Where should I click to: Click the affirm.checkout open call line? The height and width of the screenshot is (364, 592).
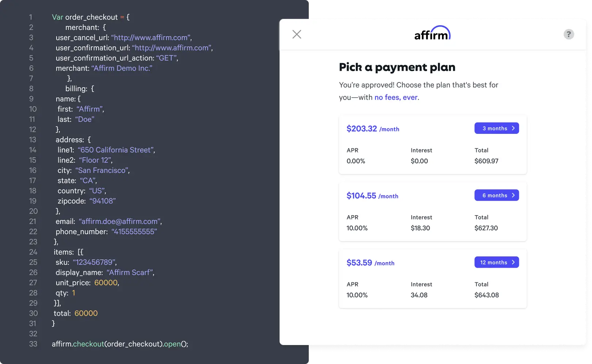(x=120, y=344)
